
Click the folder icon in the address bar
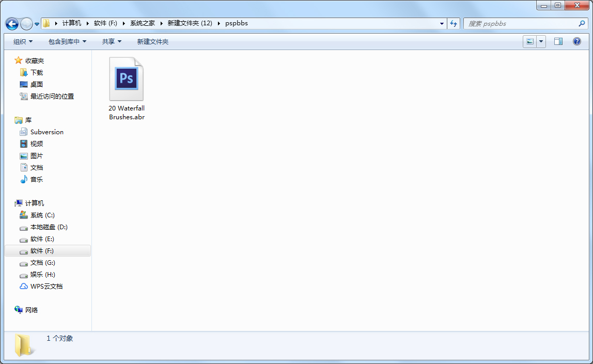pos(46,23)
